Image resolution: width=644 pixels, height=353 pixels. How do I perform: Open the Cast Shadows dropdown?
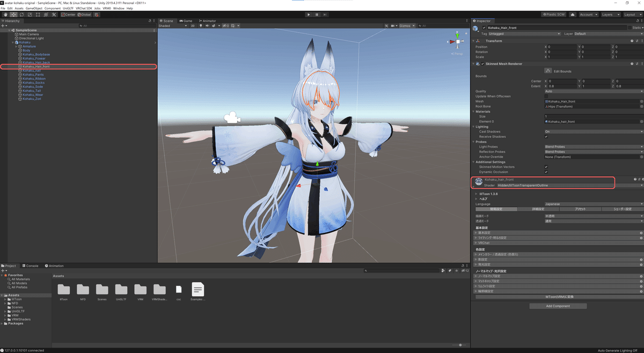click(x=594, y=131)
